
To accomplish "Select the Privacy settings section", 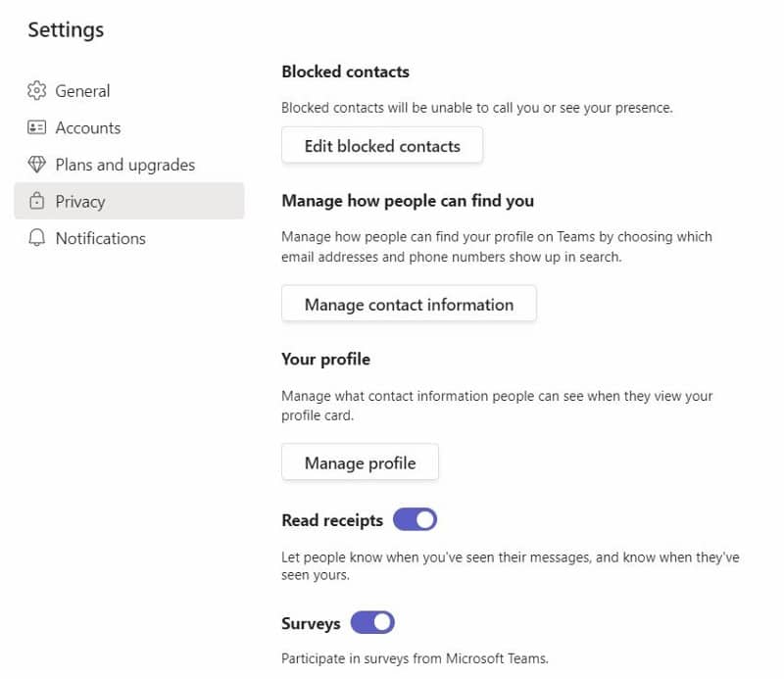I will coord(80,201).
